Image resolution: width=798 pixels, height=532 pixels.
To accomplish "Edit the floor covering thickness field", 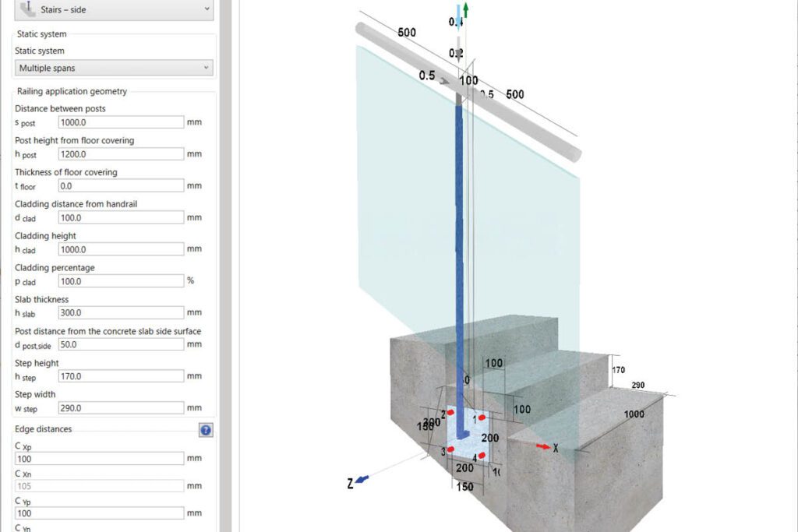I will point(121,185).
